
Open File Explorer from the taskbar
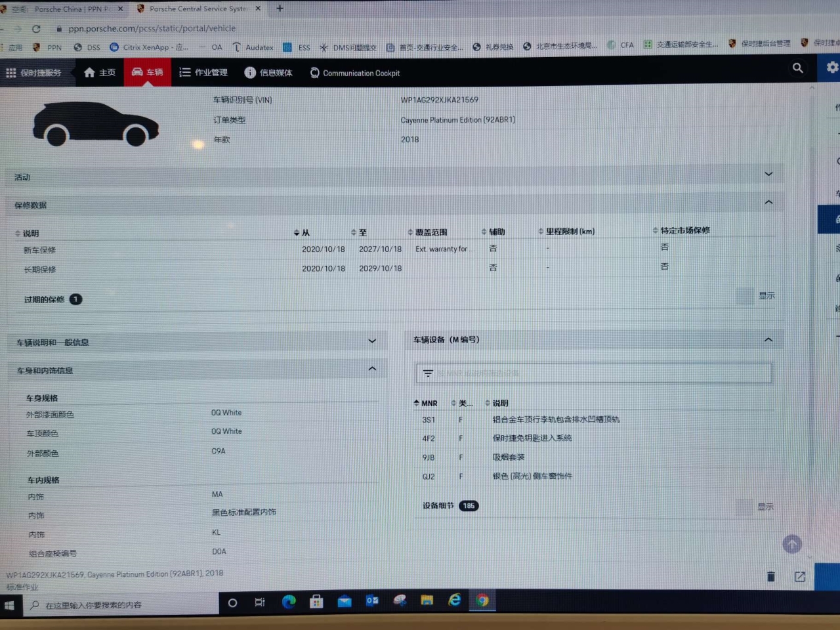point(427,600)
